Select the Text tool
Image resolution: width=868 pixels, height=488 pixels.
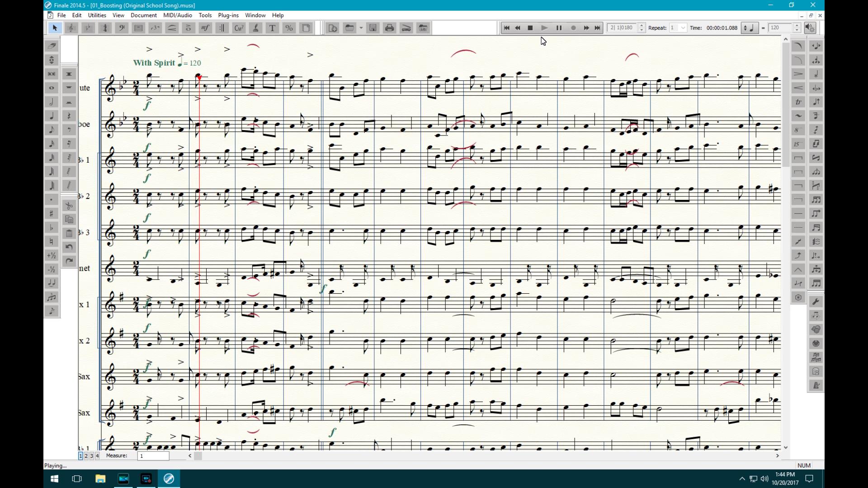click(272, 28)
